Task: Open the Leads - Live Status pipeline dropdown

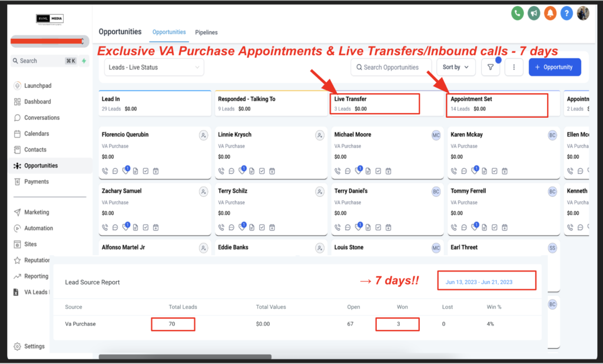Action: coord(154,67)
